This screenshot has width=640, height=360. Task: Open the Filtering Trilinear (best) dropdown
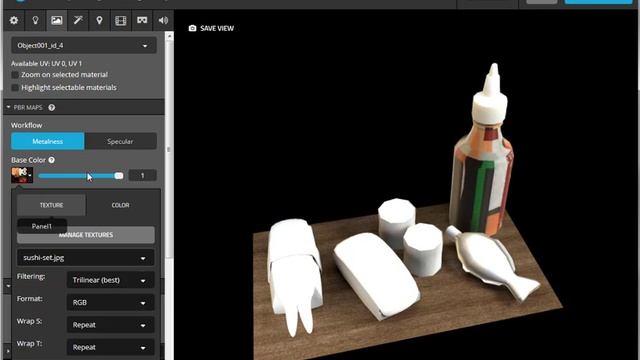(110, 280)
